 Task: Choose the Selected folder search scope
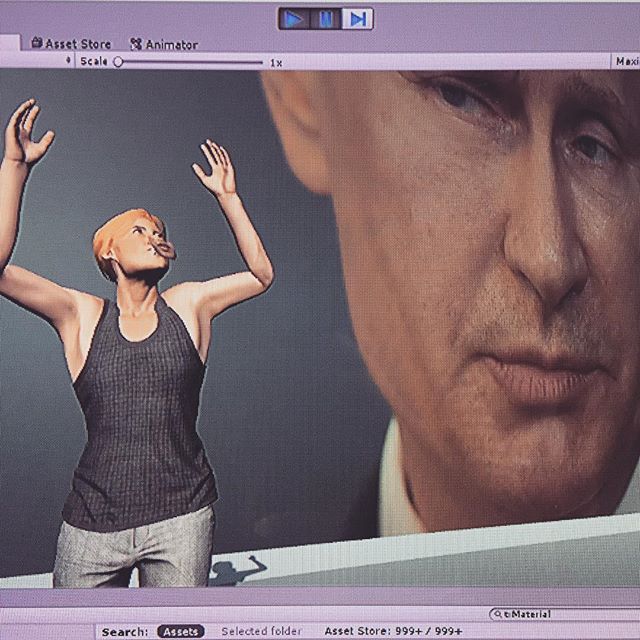click(261, 631)
